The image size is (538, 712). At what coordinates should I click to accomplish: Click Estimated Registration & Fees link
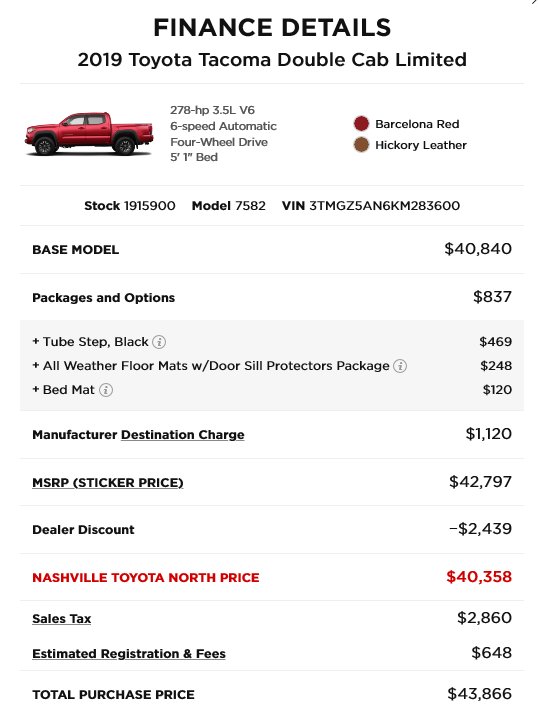[x=129, y=654]
